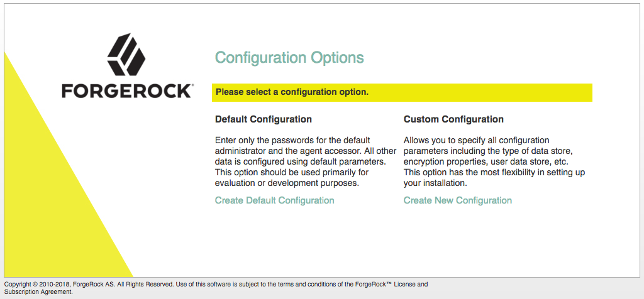Click the Custom Configuration description paragraph
The image size is (644, 299).
click(x=494, y=161)
